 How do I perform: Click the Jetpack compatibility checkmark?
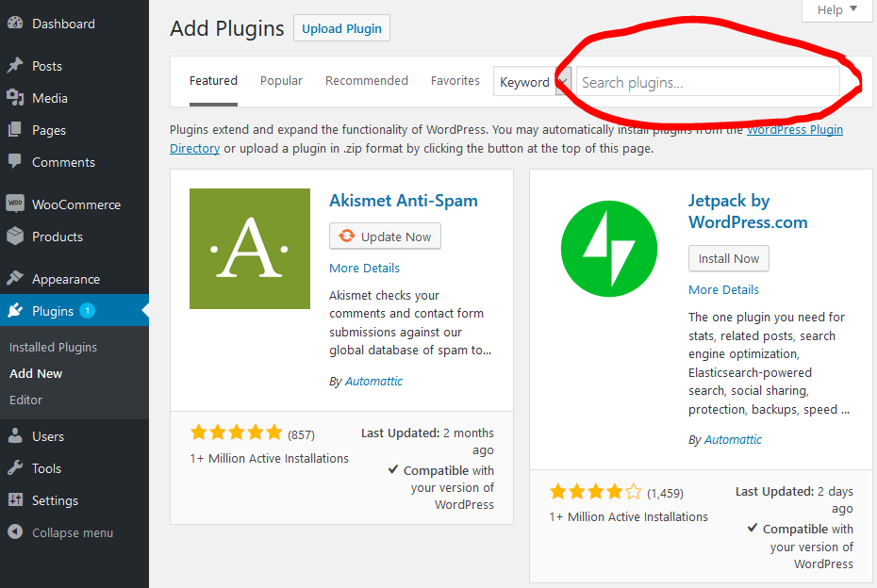753,528
